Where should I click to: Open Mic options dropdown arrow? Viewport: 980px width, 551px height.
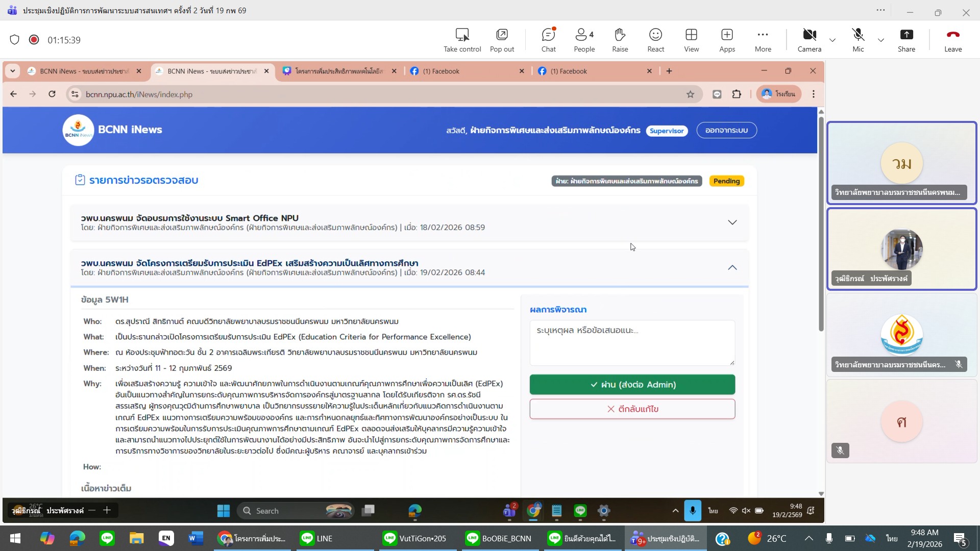click(x=881, y=40)
